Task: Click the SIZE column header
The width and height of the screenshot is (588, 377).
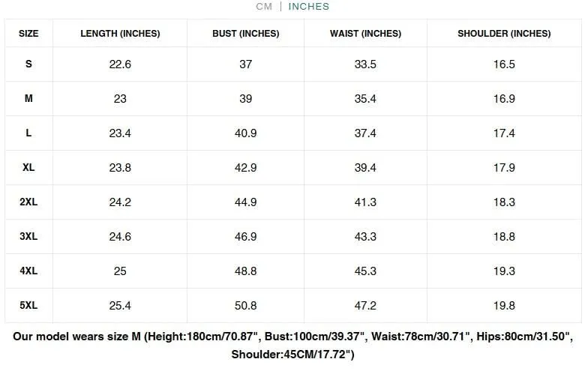Action: tap(28, 33)
